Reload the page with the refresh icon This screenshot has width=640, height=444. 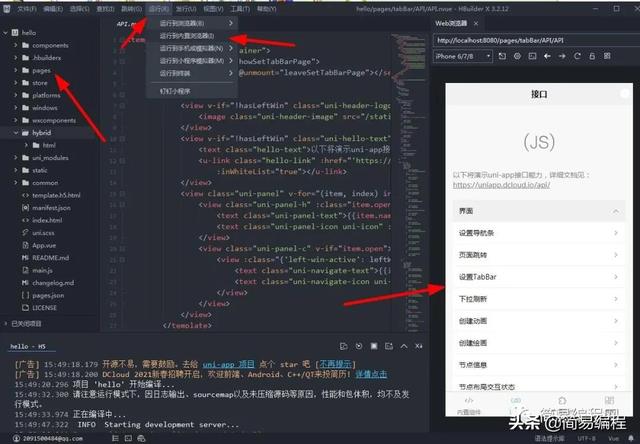point(577,56)
